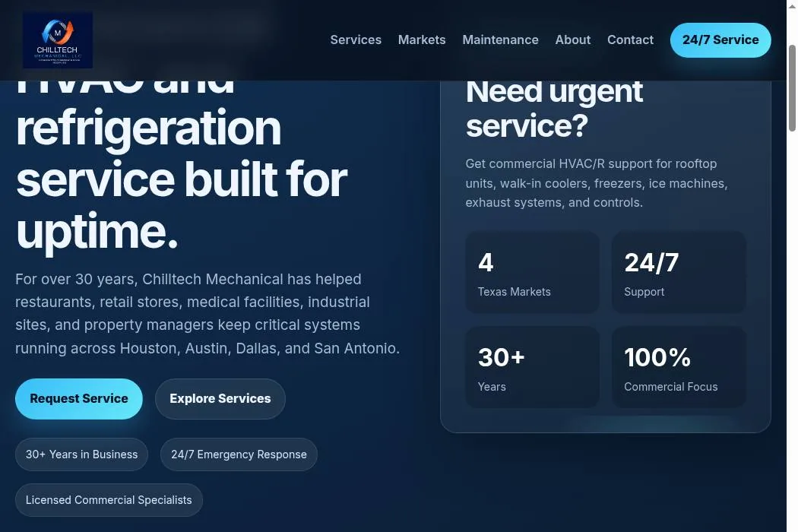Click the Request Service button
Image resolution: width=798 pixels, height=532 pixels.
pos(79,398)
